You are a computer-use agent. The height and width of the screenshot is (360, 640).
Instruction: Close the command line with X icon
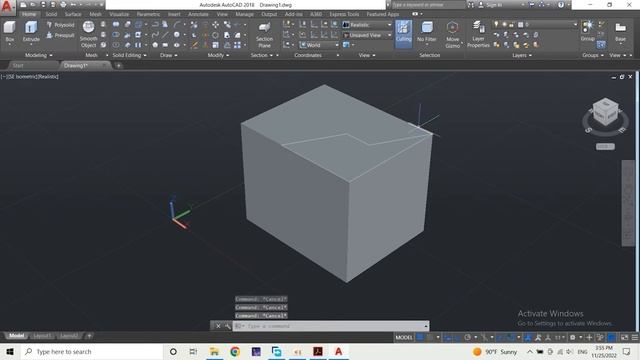coord(218,326)
